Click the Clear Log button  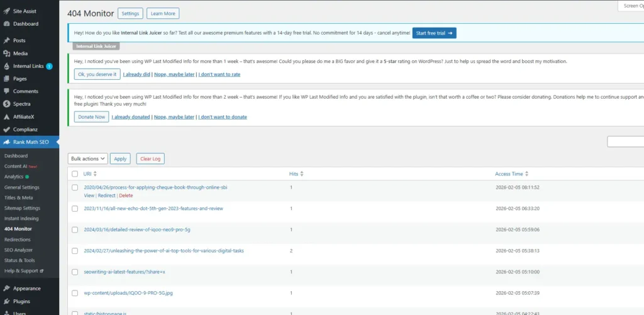(x=150, y=158)
